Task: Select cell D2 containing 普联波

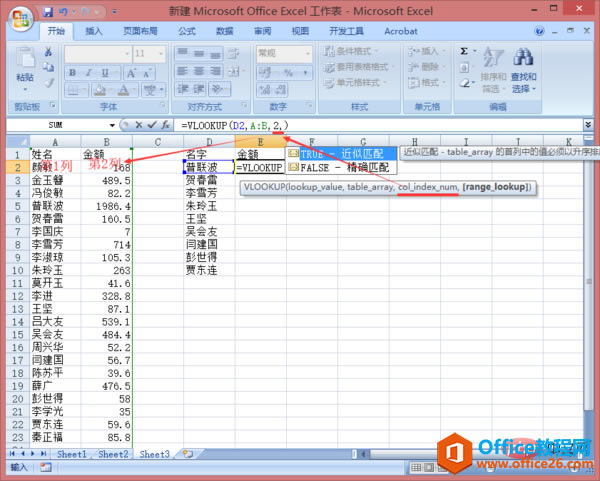Action: pos(209,167)
